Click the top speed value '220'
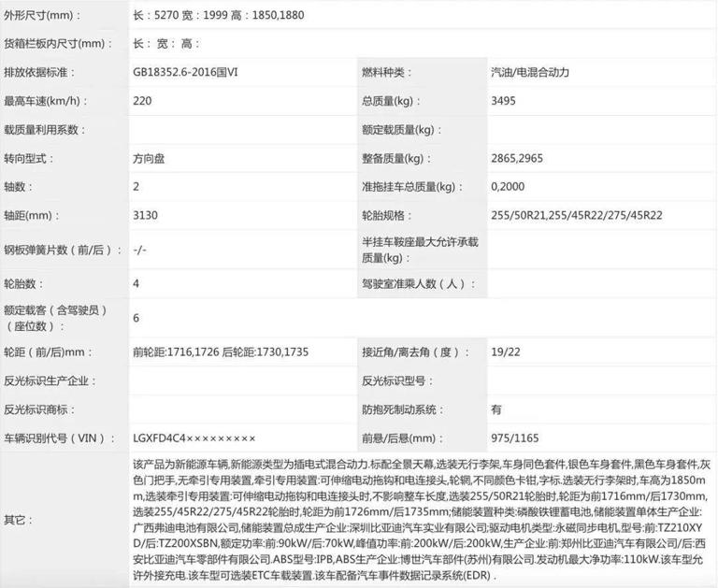Viewport: 718px width, 588px height. pyautogui.click(x=142, y=101)
